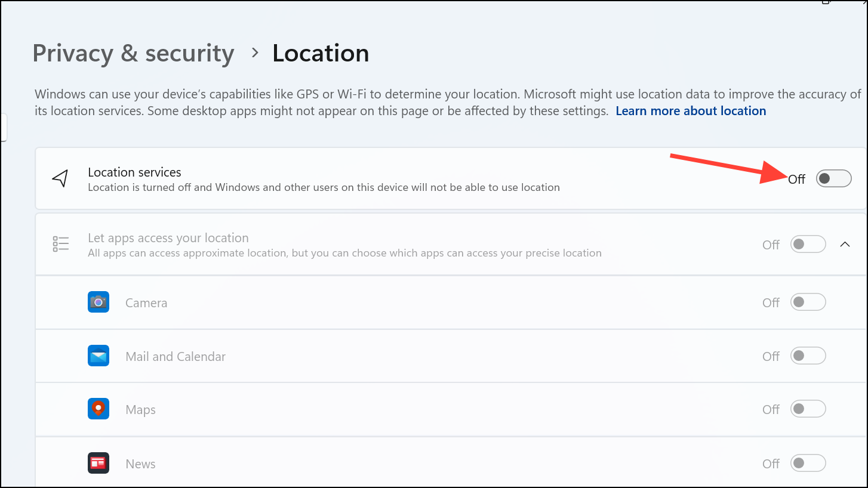Open Learn more about location link
Screen dimensions: 868x488
[x=691, y=111]
